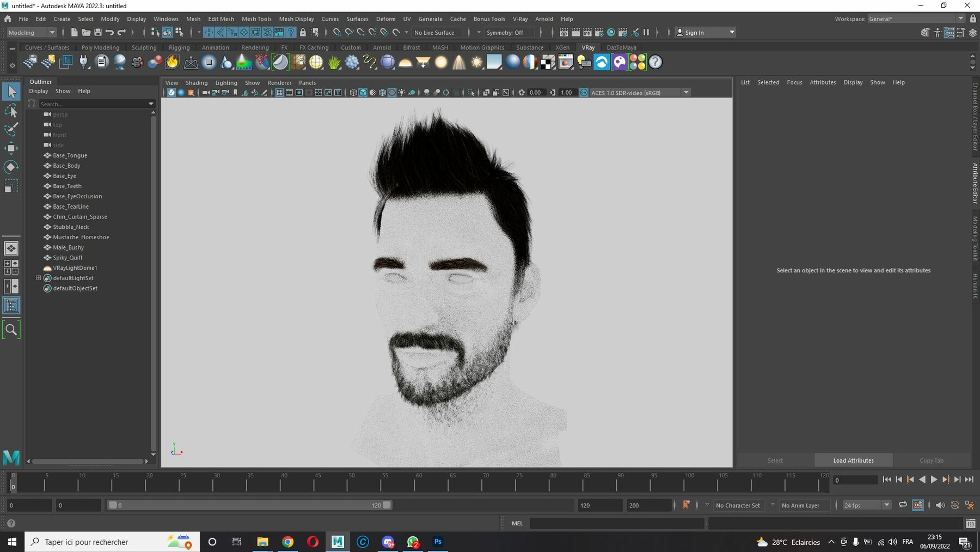
Task: Open the Sign In dropdown
Action: (706, 33)
